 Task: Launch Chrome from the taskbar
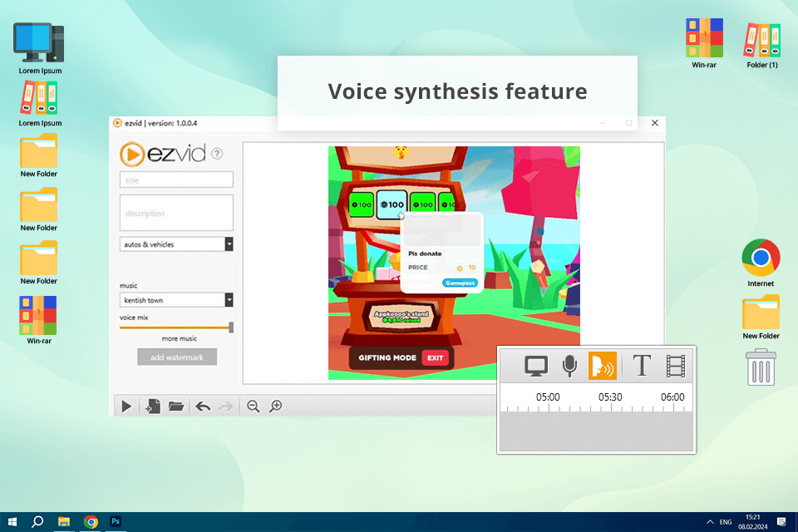pos(91,522)
